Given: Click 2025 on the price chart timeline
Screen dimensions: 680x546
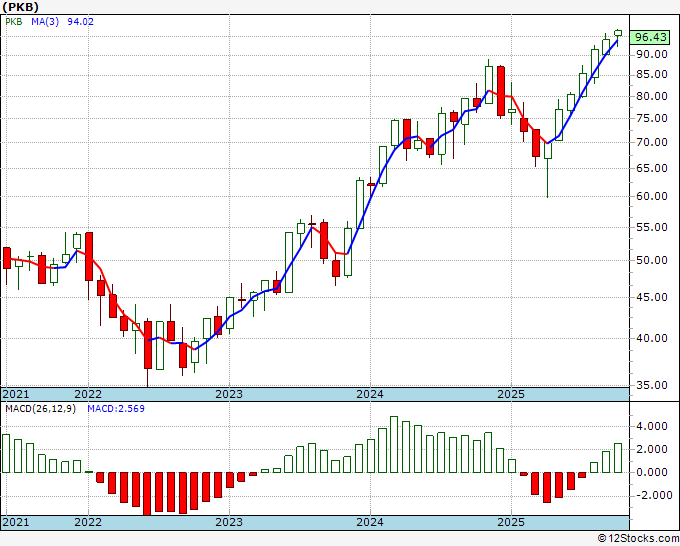Looking at the screenshot, I should 511,394.
